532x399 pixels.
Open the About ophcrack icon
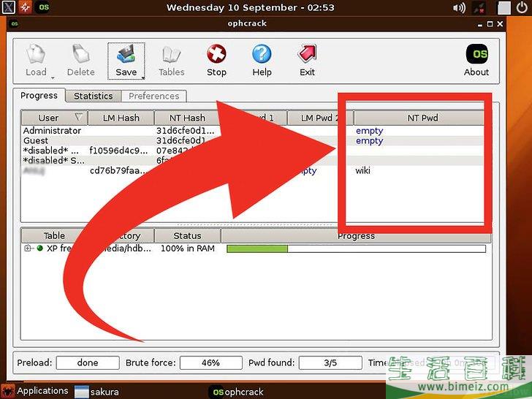pyautogui.click(x=476, y=54)
